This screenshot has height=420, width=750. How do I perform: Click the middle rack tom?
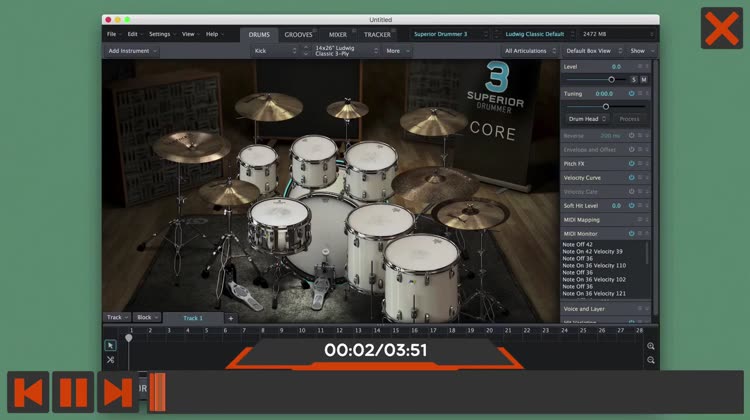314,160
